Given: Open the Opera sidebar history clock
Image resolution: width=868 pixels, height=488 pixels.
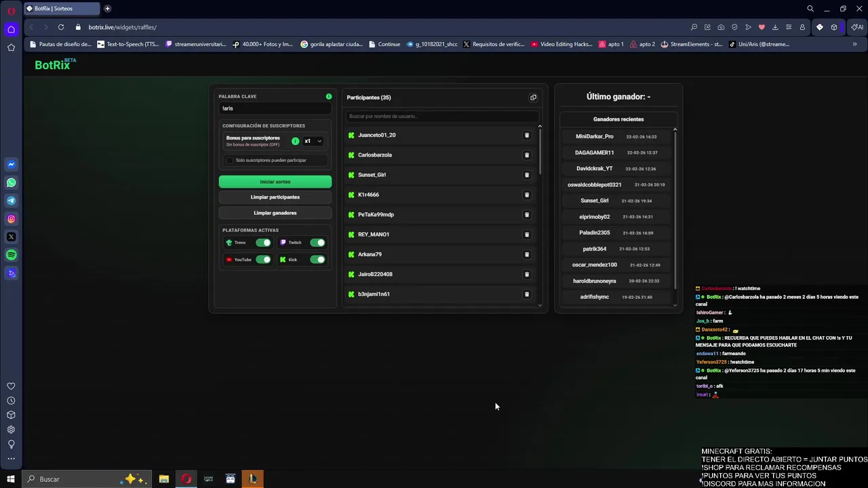Looking at the screenshot, I should click(11, 401).
